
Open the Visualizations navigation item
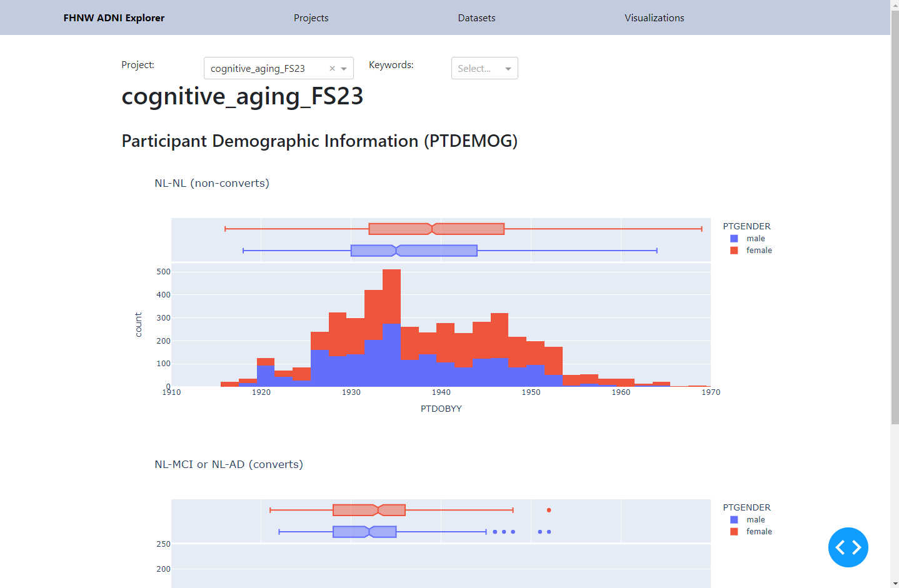655,17
